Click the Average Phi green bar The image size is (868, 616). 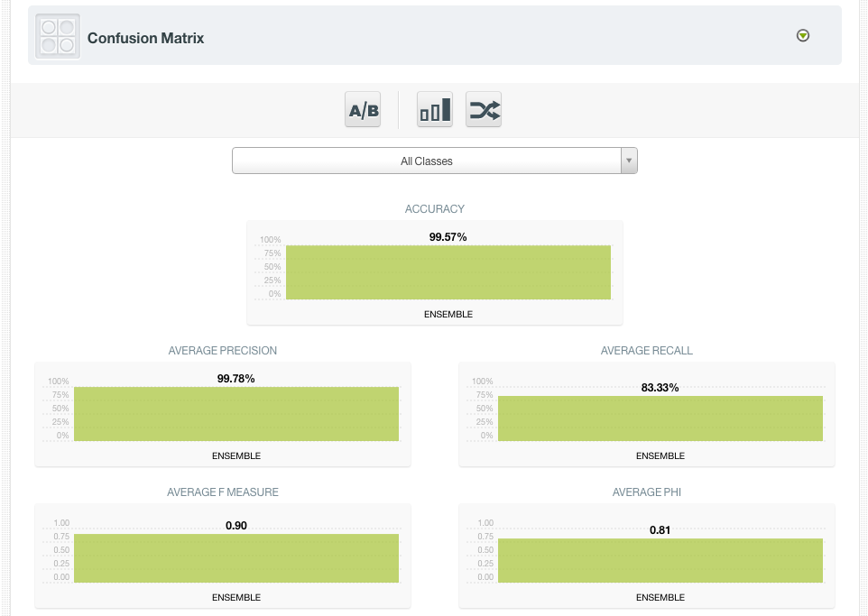point(660,560)
